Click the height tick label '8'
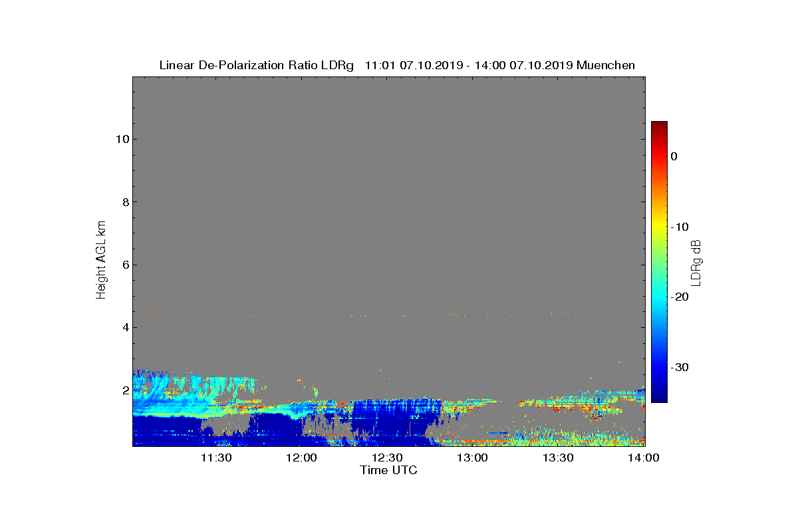The image size is (798, 532). (124, 202)
